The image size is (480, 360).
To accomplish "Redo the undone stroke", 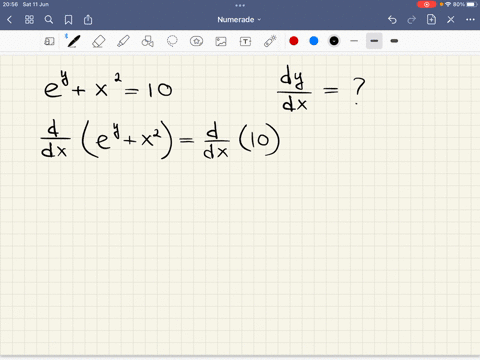I will (x=412, y=20).
